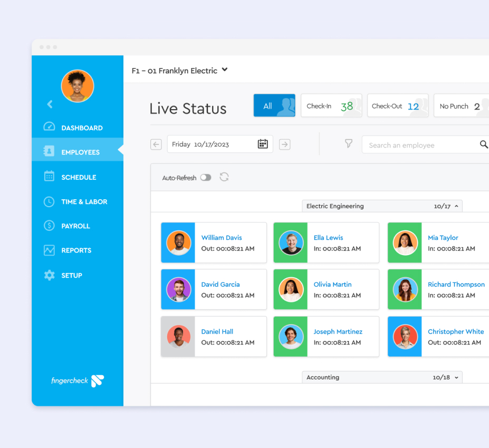Click the Reports chart icon
The width and height of the screenshot is (489, 448).
point(50,250)
